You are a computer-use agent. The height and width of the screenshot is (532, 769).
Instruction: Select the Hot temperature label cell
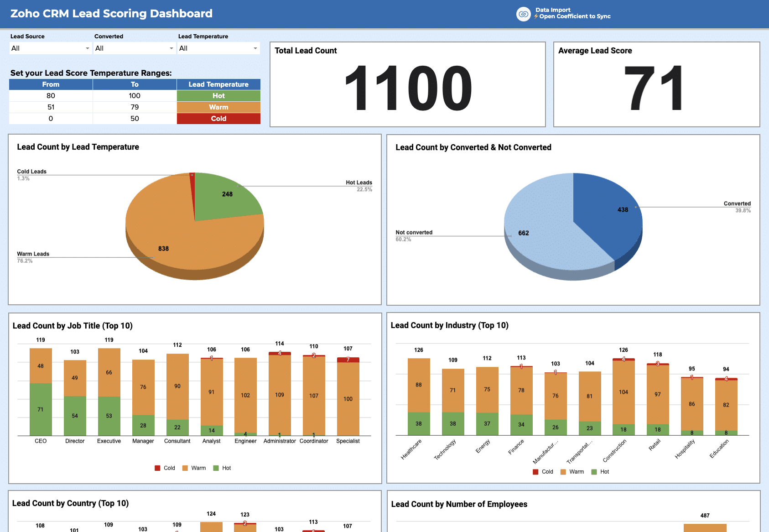[218, 96]
